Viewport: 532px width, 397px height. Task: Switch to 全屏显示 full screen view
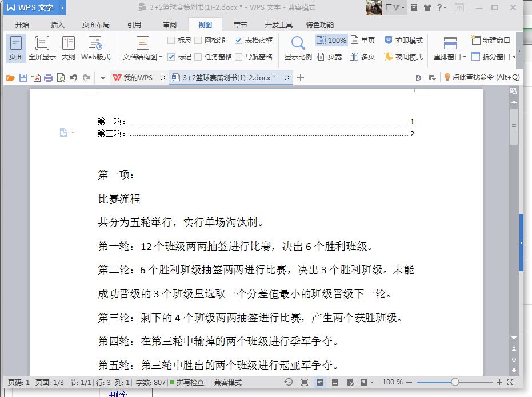pos(42,48)
